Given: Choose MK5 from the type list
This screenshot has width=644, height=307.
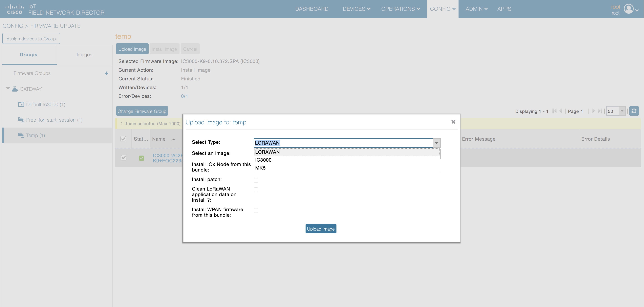Looking at the screenshot, I should pos(347,168).
